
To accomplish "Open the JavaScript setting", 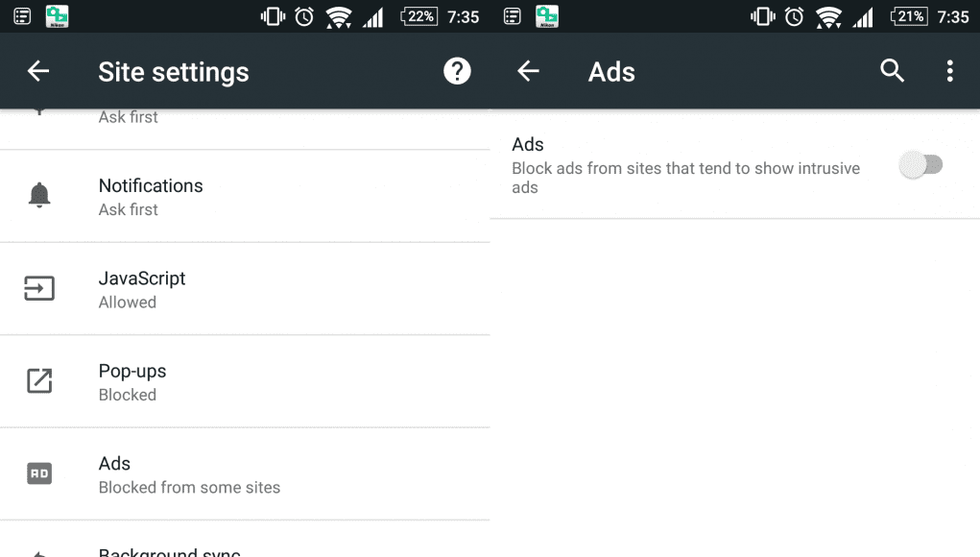I will 245,289.
